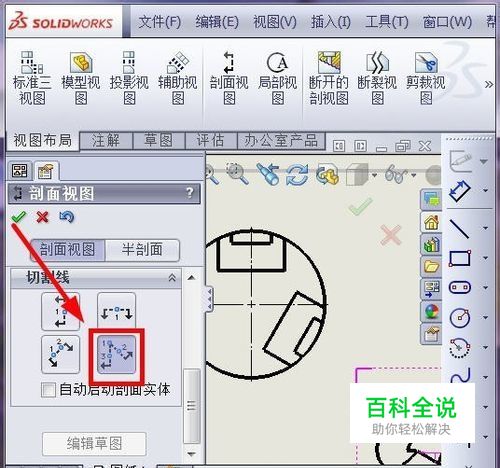Open the 编辑(E) menu
The height and width of the screenshot is (468, 500).
click(x=217, y=22)
